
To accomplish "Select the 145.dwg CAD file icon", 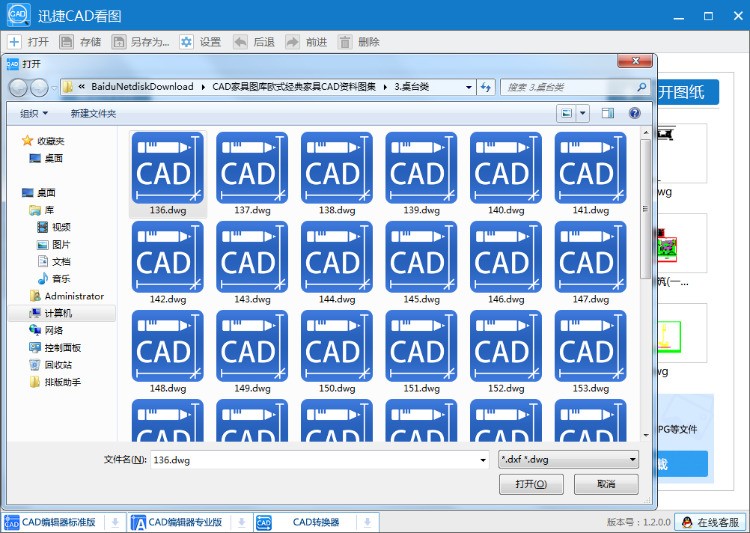I will pos(421,257).
